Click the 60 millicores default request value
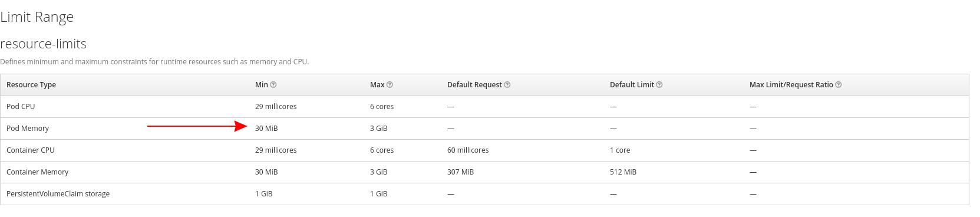 [468, 150]
